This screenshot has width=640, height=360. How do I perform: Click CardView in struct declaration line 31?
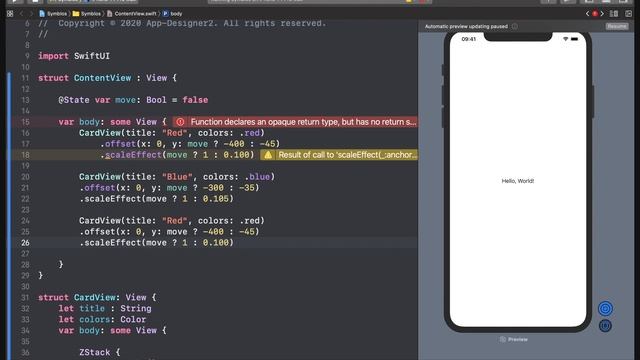(x=95, y=298)
